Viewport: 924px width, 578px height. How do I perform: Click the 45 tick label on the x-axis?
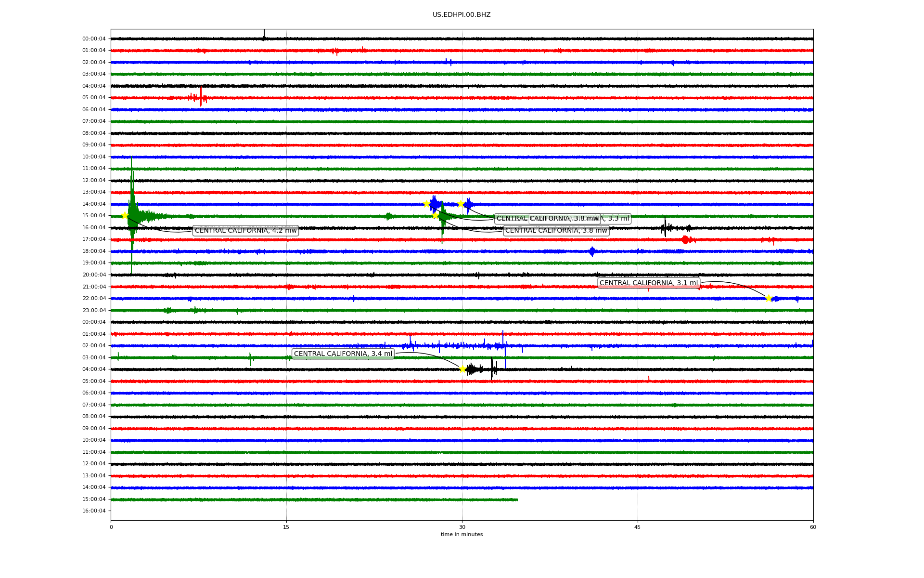(637, 527)
